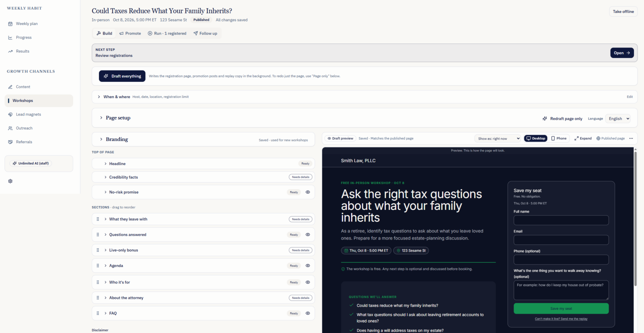Grab the drag handle for What they leave with
The height and width of the screenshot is (333, 644).
(98, 219)
